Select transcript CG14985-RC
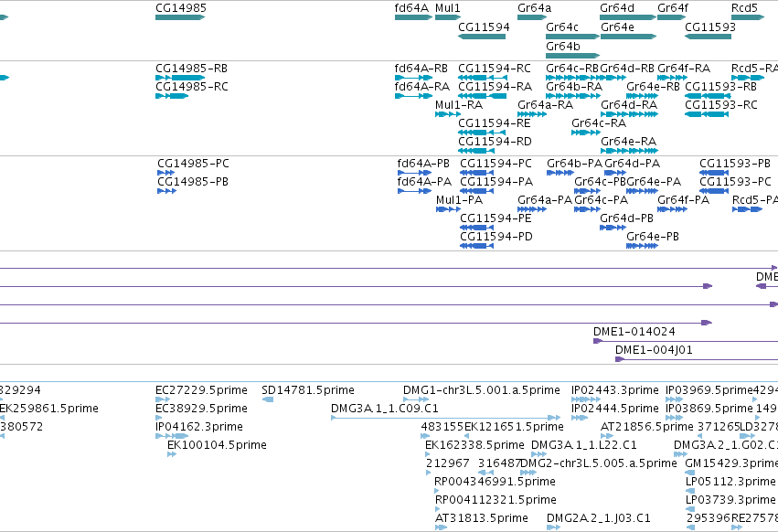Screen dimensions: 778x532 [172, 96]
